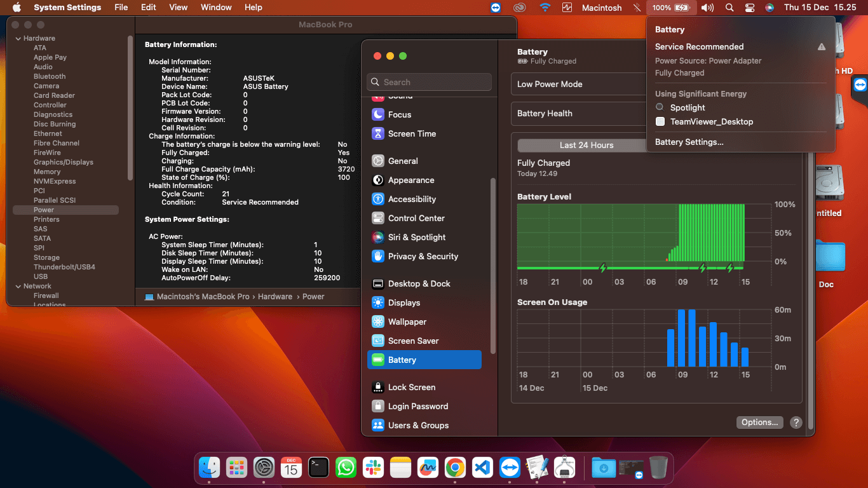
Task: Open Finder from the Dock
Action: pyautogui.click(x=209, y=468)
